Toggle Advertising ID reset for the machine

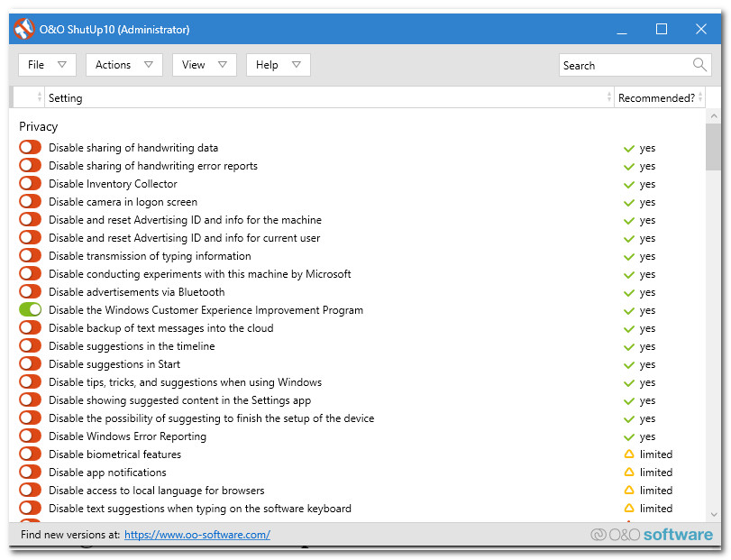coord(31,219)
